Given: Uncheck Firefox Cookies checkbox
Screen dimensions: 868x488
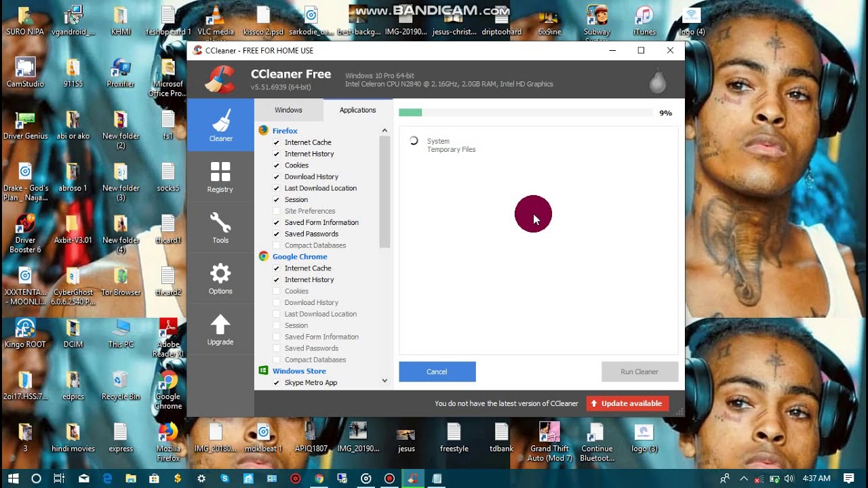Looking at the screenshot, I should click(276, 165).
